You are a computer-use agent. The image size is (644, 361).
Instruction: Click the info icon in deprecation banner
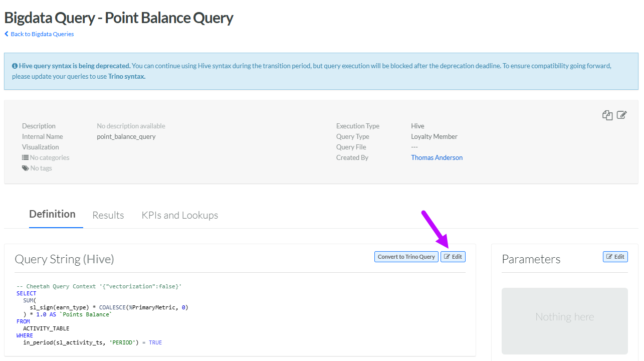point(15,66)
